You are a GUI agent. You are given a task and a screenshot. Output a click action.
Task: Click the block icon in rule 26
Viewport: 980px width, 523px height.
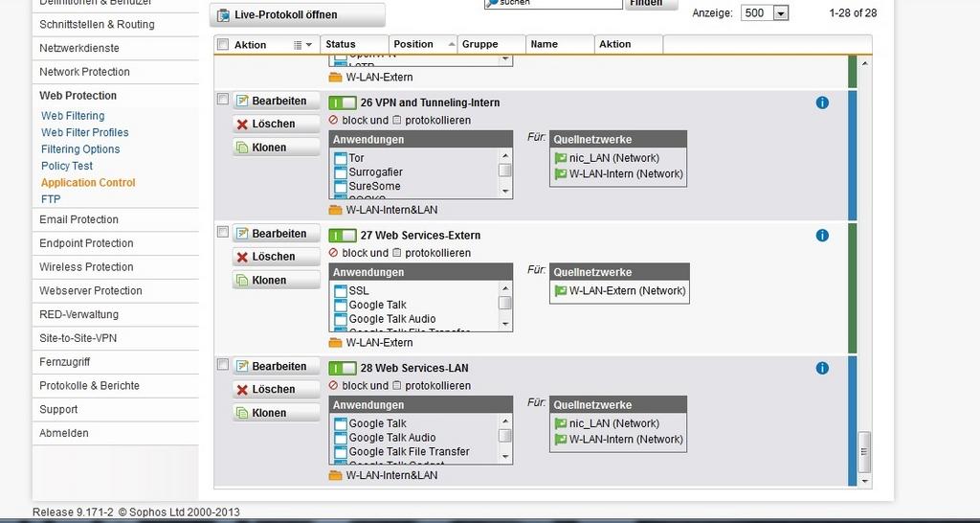(x=333, y=120)
